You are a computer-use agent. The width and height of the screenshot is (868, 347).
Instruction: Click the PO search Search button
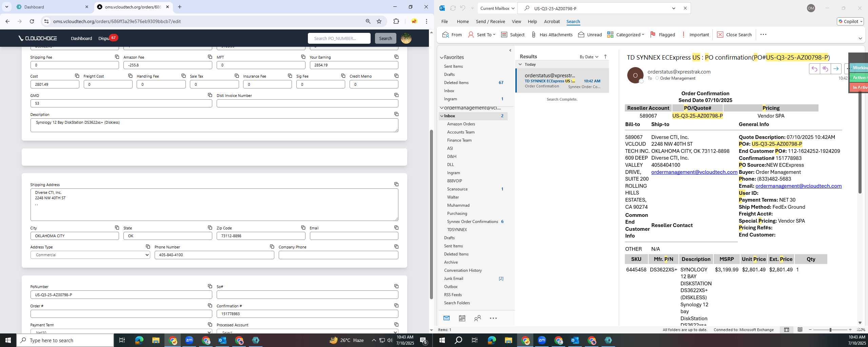[x=386, y=38]
